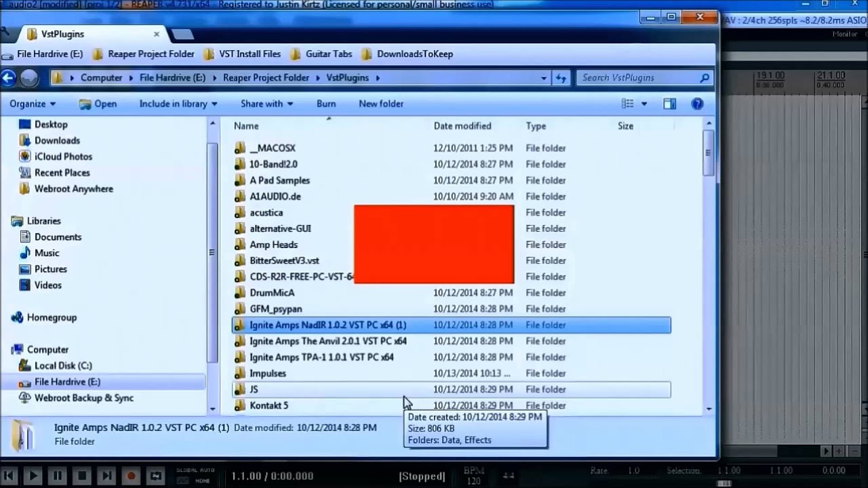The width and height of the screenshot is (868, 488).
Task: Select the Ignite Amps The Anvil 2.0.1 folder
Action: tap(328, 341)
